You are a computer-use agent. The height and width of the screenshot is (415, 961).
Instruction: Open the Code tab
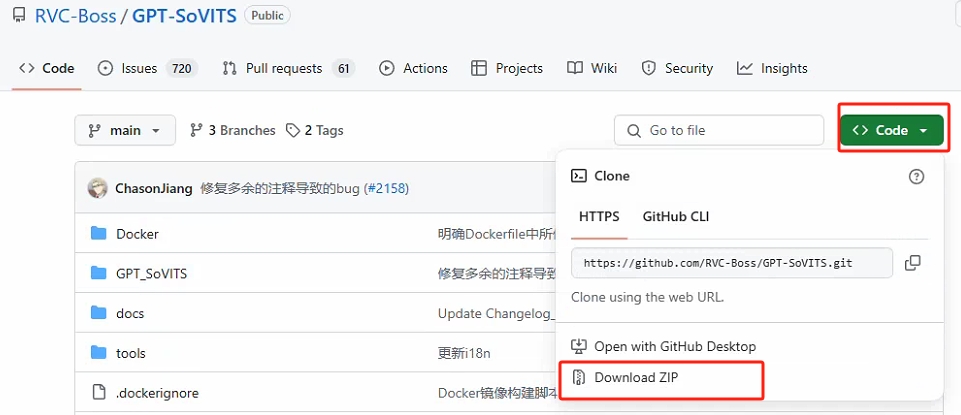47,68
